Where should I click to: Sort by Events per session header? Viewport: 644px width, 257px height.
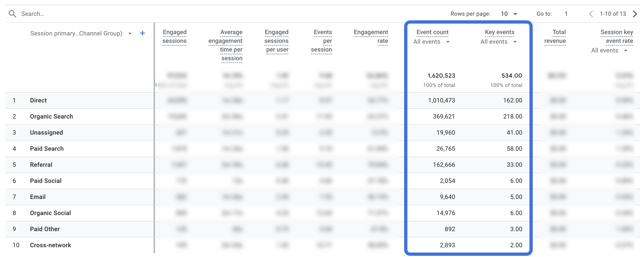click(321, 41)
